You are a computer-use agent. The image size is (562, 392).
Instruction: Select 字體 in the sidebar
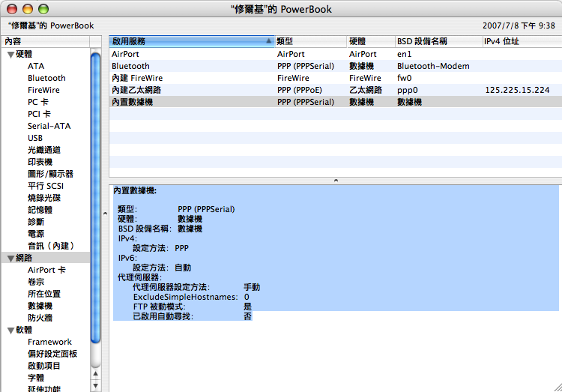36,378
